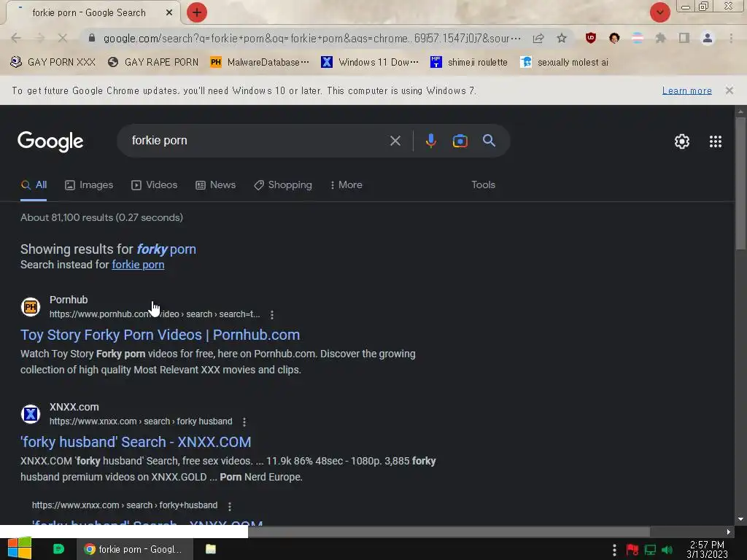Open the Chrome three-dot menu
This screenshot has height=560, width=747.
pos(731,38)
